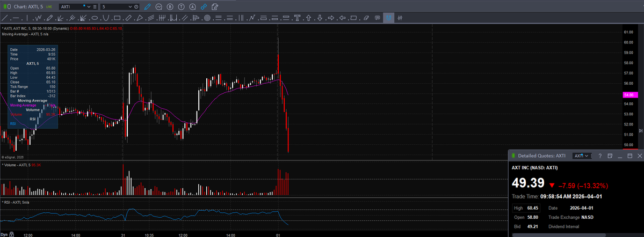This screenshot has width=644, height=237.
Task: Toggle the blue pencil drawing toolbar button
Action: click(148, 6)
